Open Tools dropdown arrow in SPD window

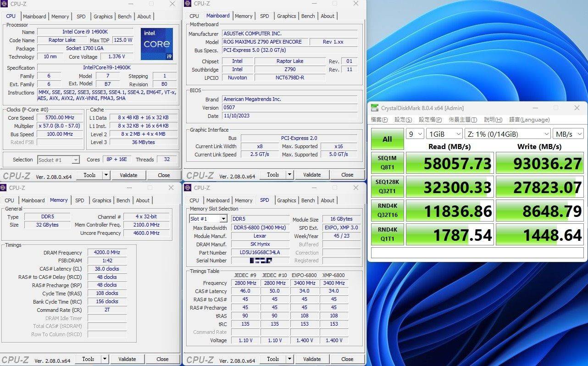289,359
